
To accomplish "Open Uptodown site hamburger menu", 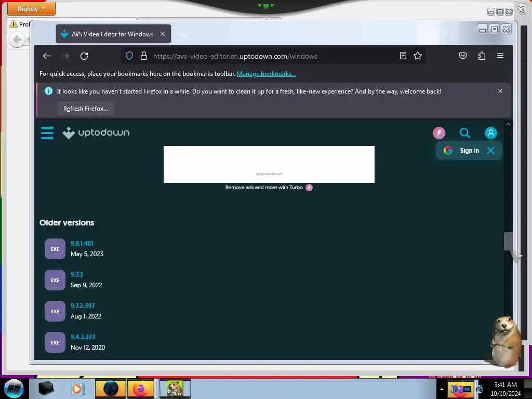I will (47, 132).
